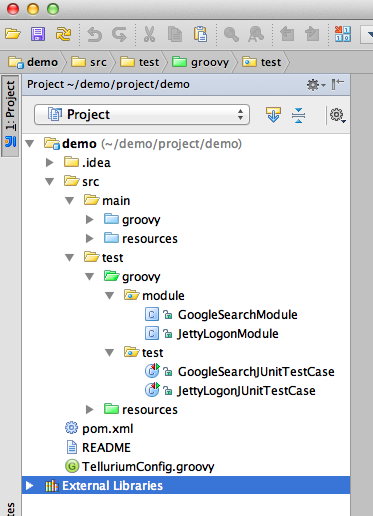
Task: Collapse the demo root node
Action: [x=30, y=144]
